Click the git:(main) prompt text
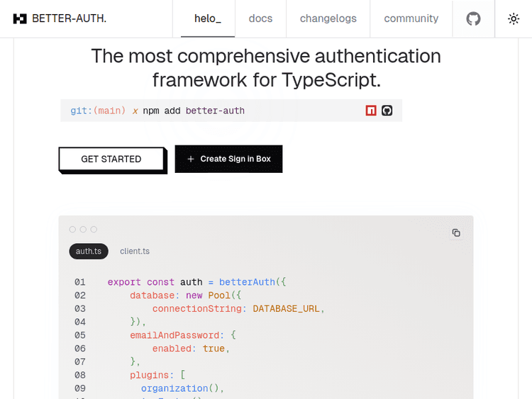 point(98,111)
